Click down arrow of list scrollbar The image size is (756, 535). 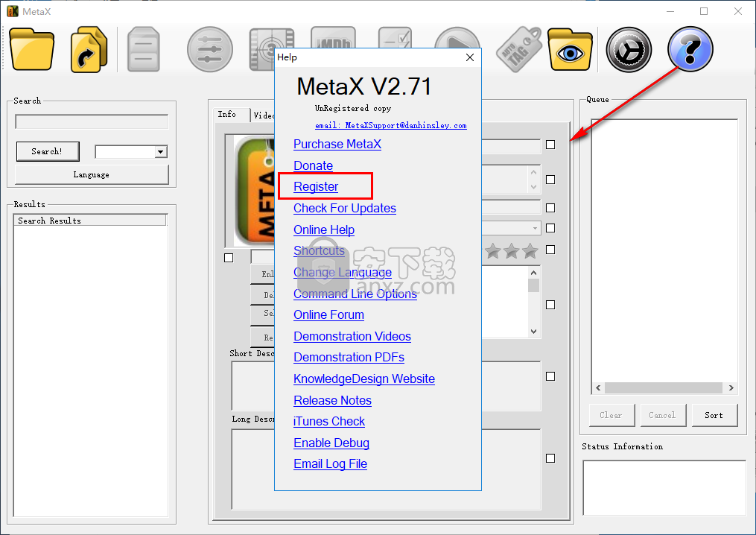click(x=533, y=332)
